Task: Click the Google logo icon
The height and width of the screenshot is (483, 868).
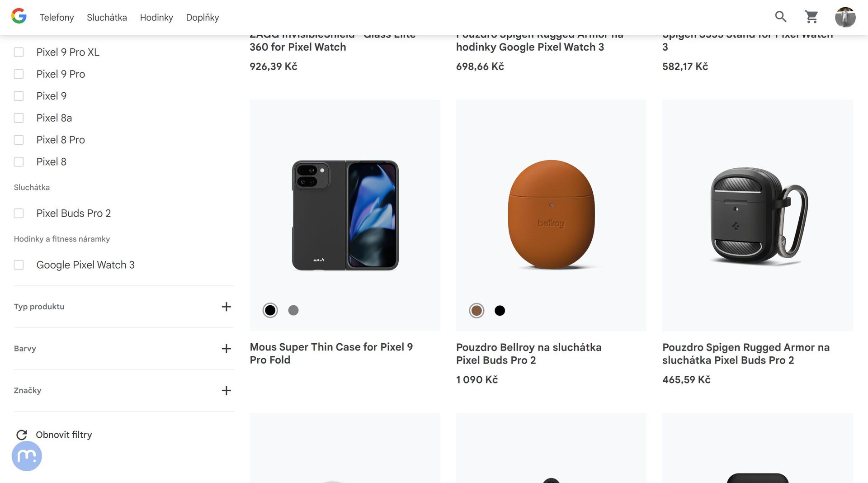Action: (x=19, y=17)
